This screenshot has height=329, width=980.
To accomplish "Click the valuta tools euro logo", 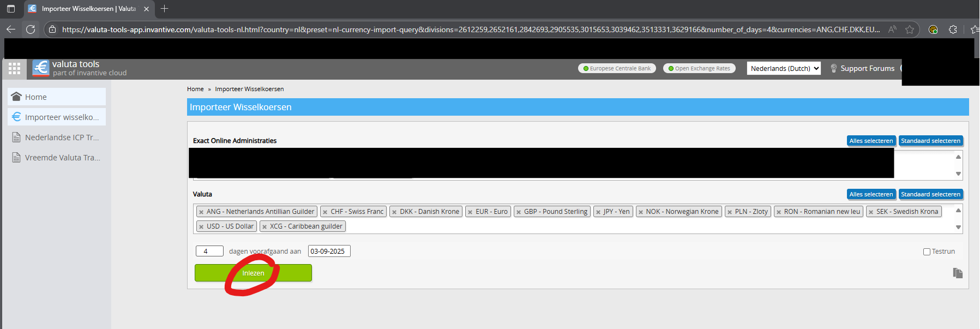I will coord(41,68).
